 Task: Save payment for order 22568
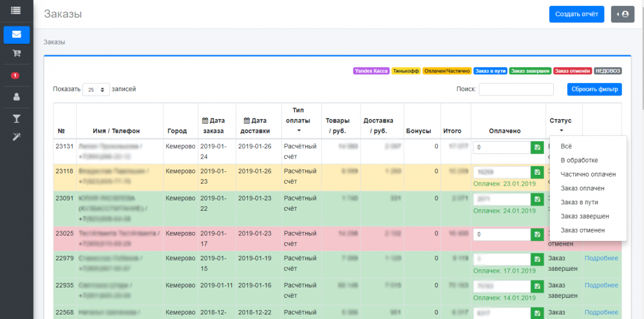pyautogui.click(x=537, y=313)
